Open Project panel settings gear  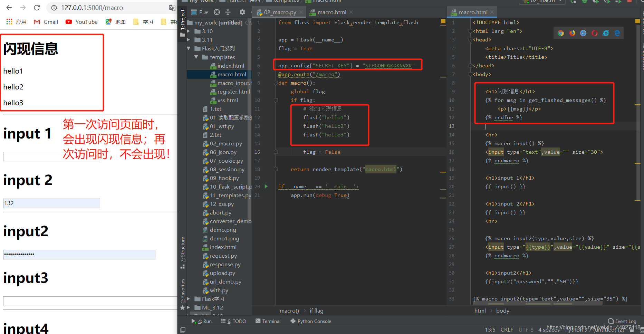(x=242, y=12)
